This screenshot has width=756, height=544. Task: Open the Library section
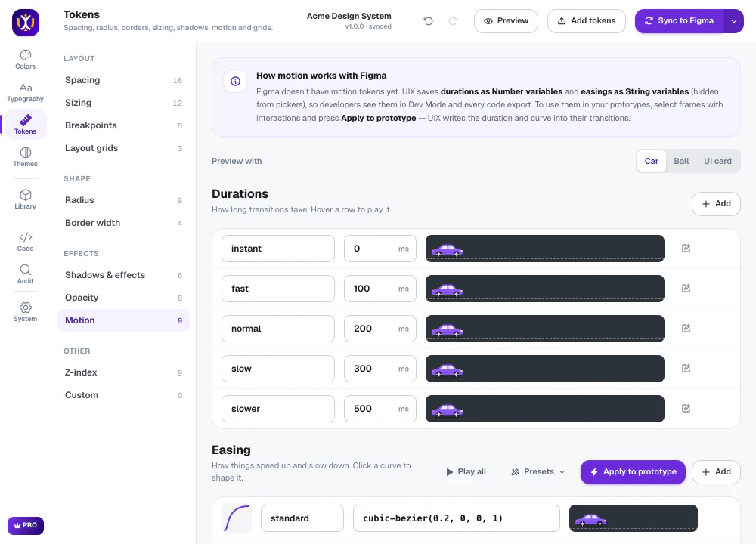[x=25, y=199]
